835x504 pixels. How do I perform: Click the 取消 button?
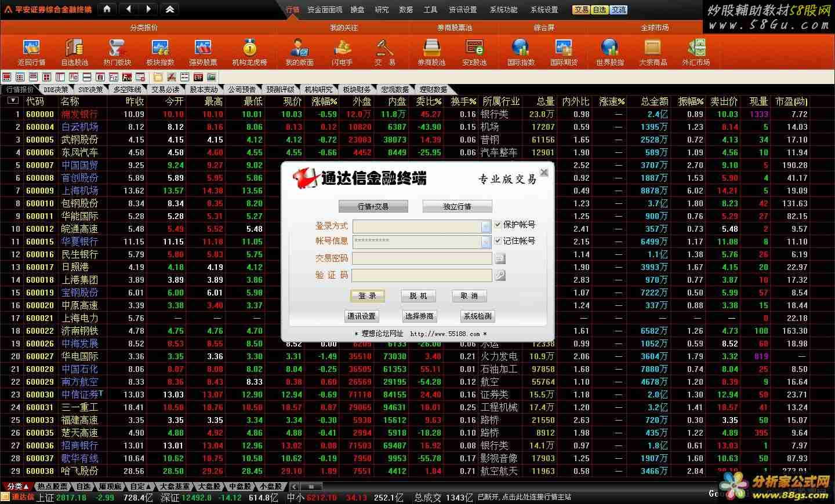469,296
